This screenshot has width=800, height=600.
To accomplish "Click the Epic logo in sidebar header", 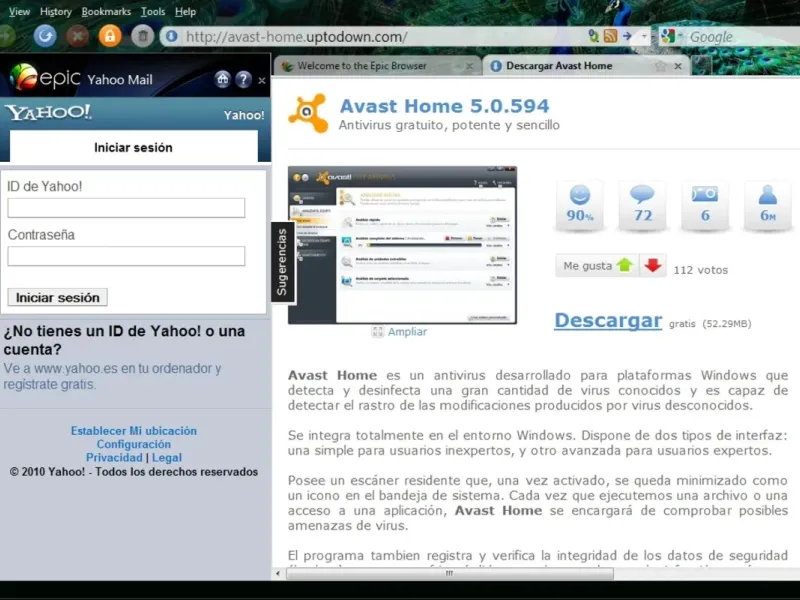I will click(45, 78).
